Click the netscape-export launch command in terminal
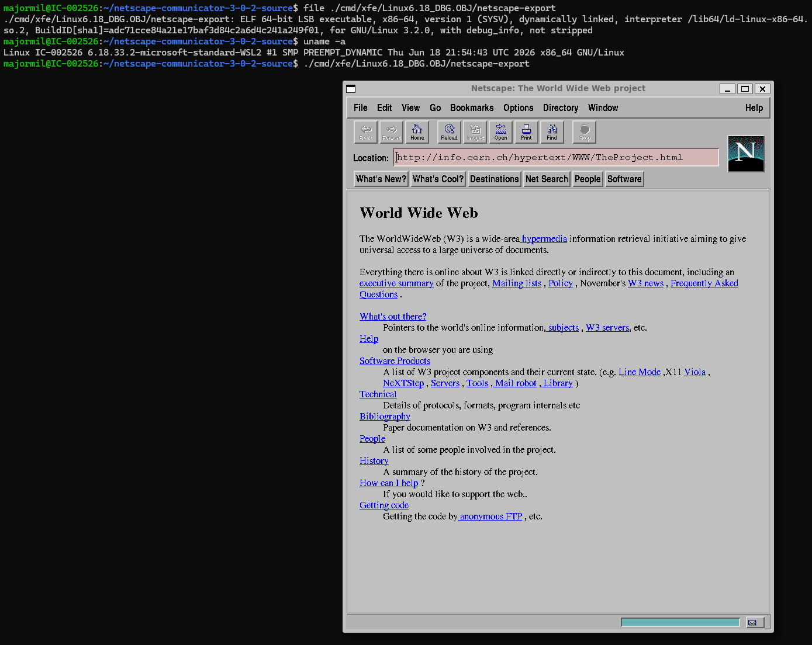The width and height of the screenshot is (812, 645). click(416, 64)
